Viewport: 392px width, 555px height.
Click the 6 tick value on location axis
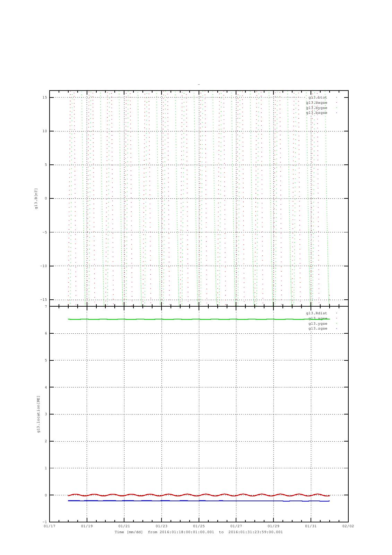(46, 333)
